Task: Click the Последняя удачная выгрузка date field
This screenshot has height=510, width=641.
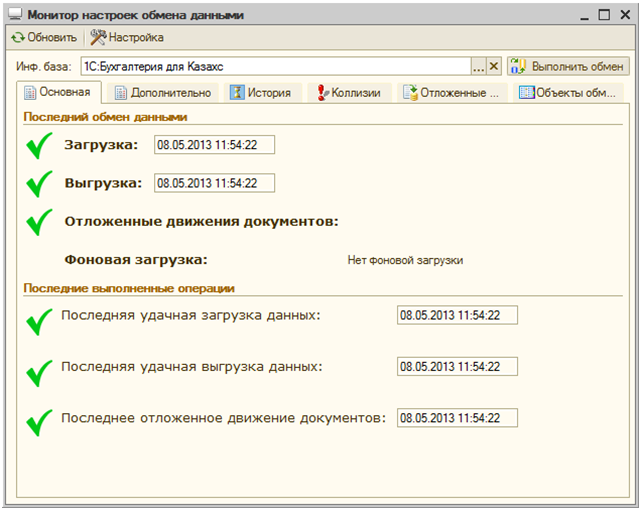Action: pos(457,366)
